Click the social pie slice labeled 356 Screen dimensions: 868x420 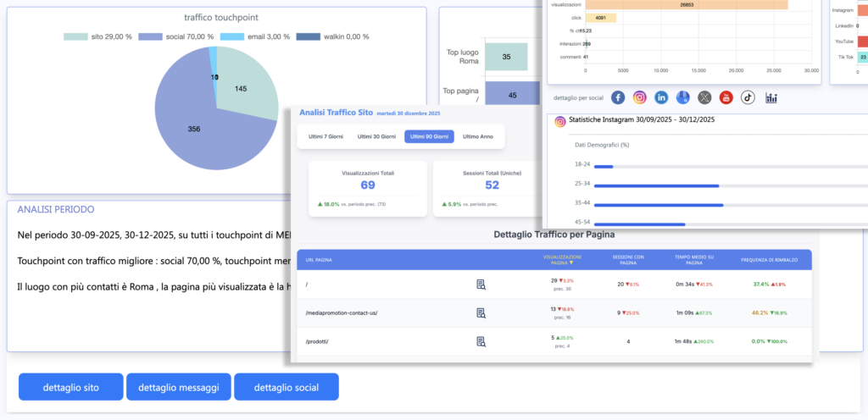click(x=194, y=130)
